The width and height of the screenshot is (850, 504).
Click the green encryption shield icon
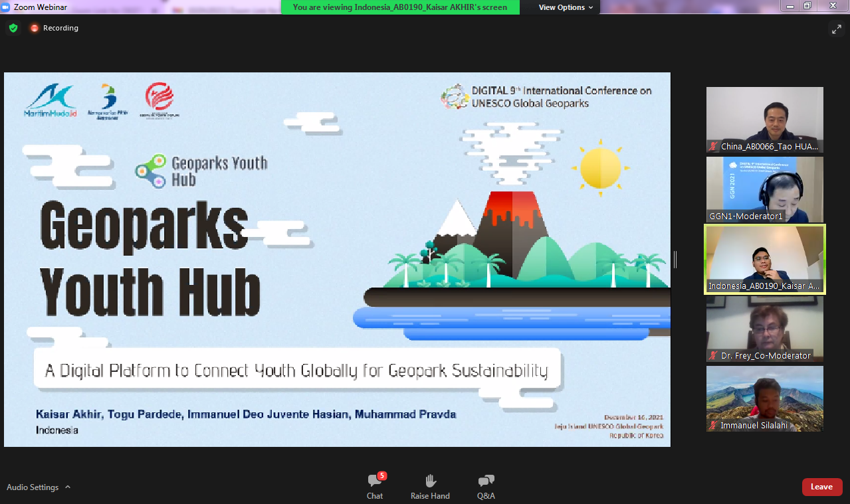[13, 28]
